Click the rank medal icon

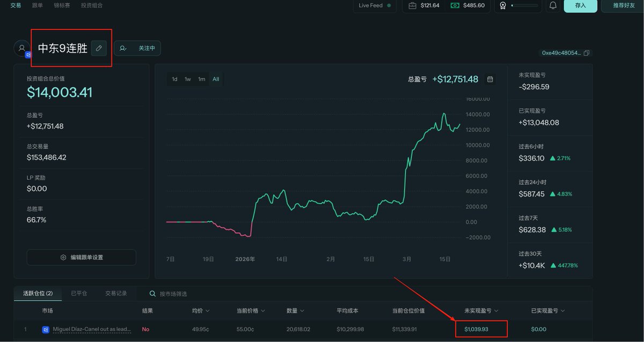pyautogui.click(x=503, y=5)
